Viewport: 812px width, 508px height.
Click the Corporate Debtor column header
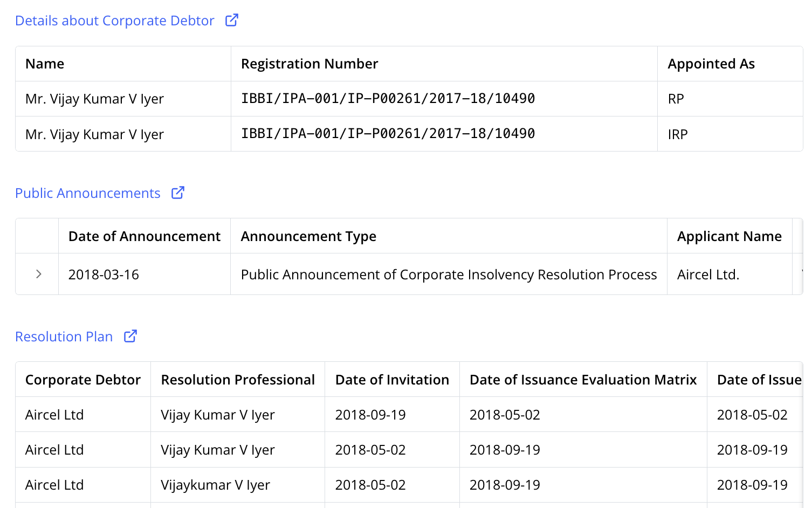tap(83, 380)
